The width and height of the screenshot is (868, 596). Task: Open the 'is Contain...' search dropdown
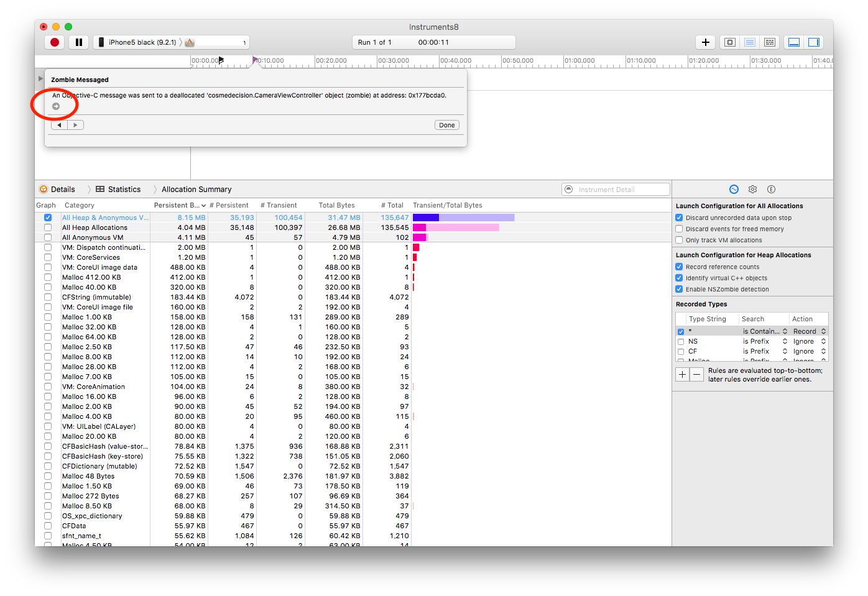point(765,331)
